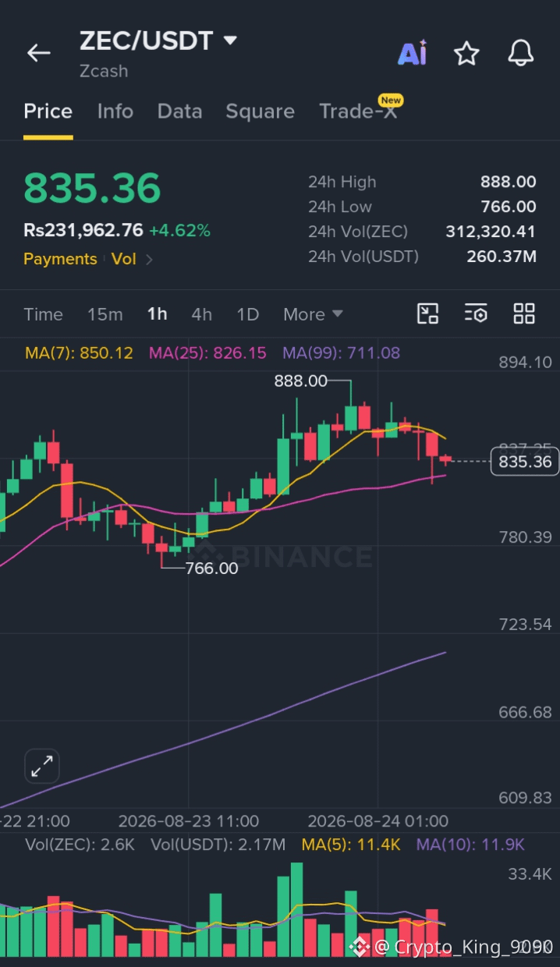Tap the 780.39 price axis label

[525, 537]
